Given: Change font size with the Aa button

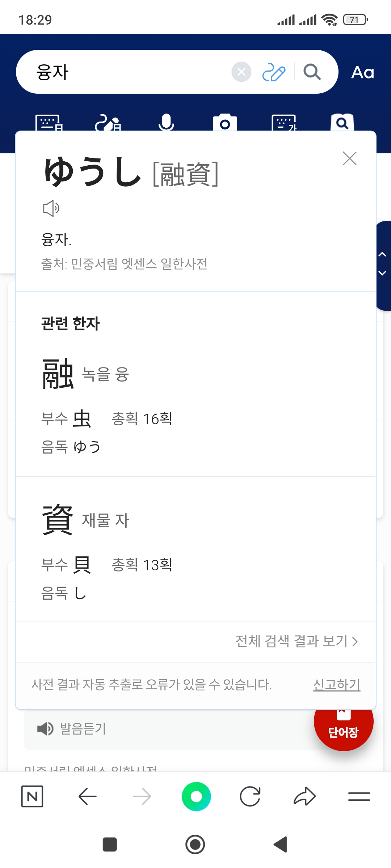Looking at the screenshot, I should coord(362,72).
